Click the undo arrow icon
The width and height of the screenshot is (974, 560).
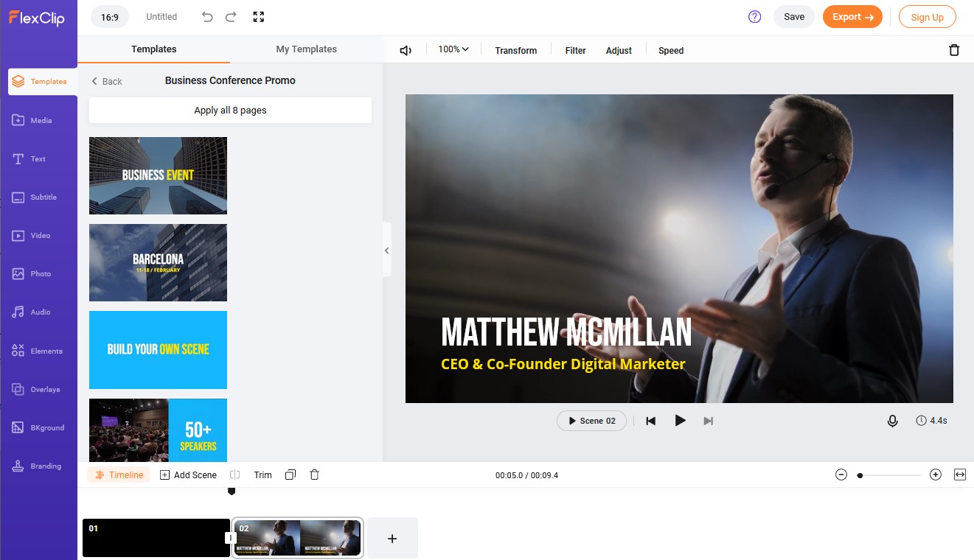pos(207,17)
